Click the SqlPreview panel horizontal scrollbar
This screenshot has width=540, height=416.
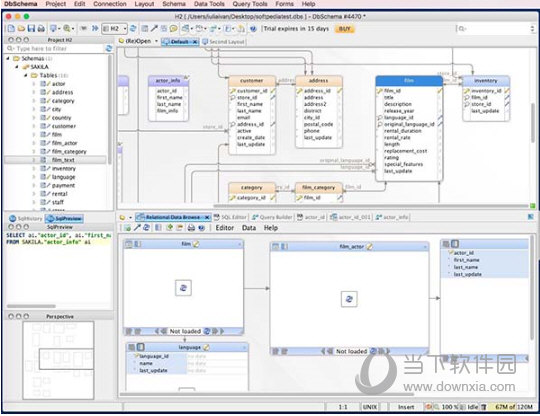31,306
